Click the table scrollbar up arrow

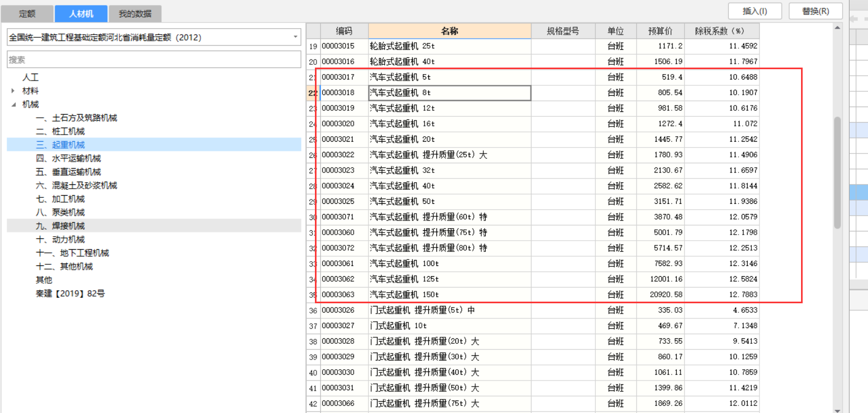(837, 28)
